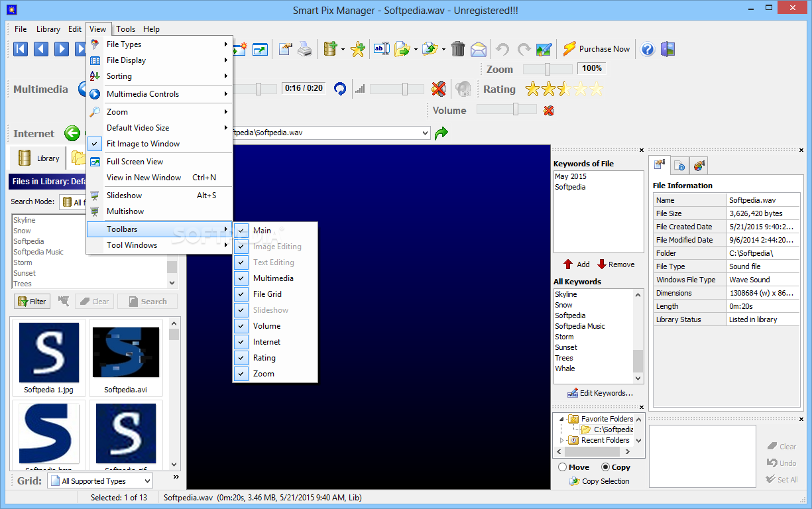Viewport: 812px width, 509px height.
Task: Uncheck Fit Image to Window
Action: click(159, 144)
